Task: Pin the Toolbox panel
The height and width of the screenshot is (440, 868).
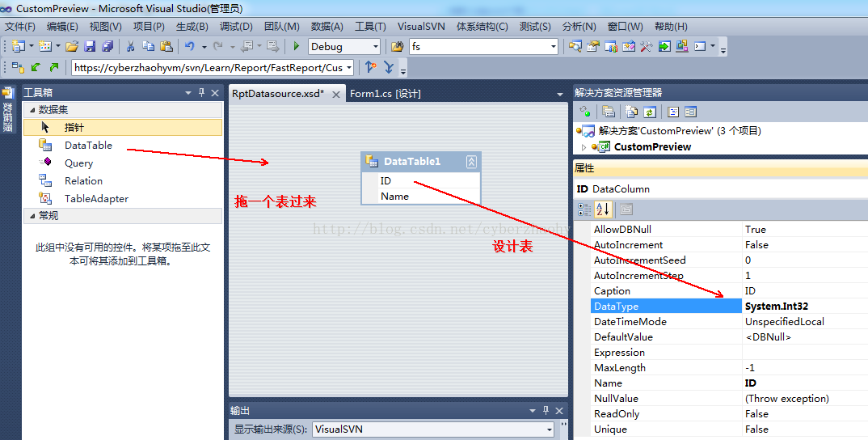Action: click(201, 92)
